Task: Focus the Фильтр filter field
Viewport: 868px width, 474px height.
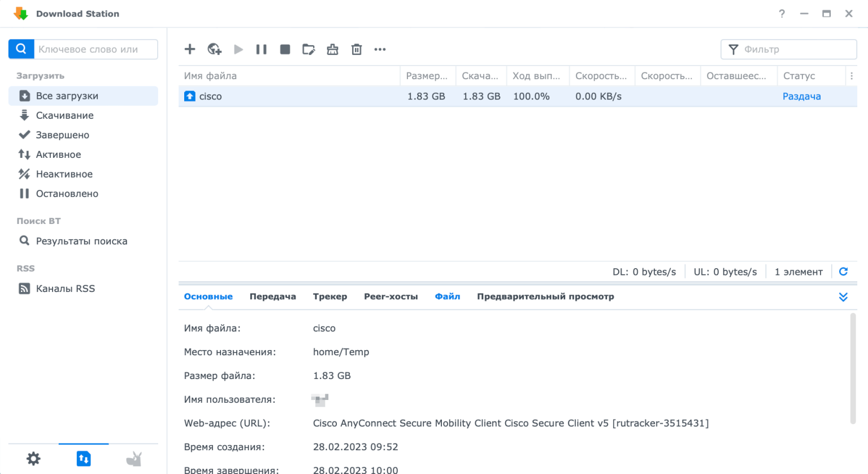Action: 789,49
